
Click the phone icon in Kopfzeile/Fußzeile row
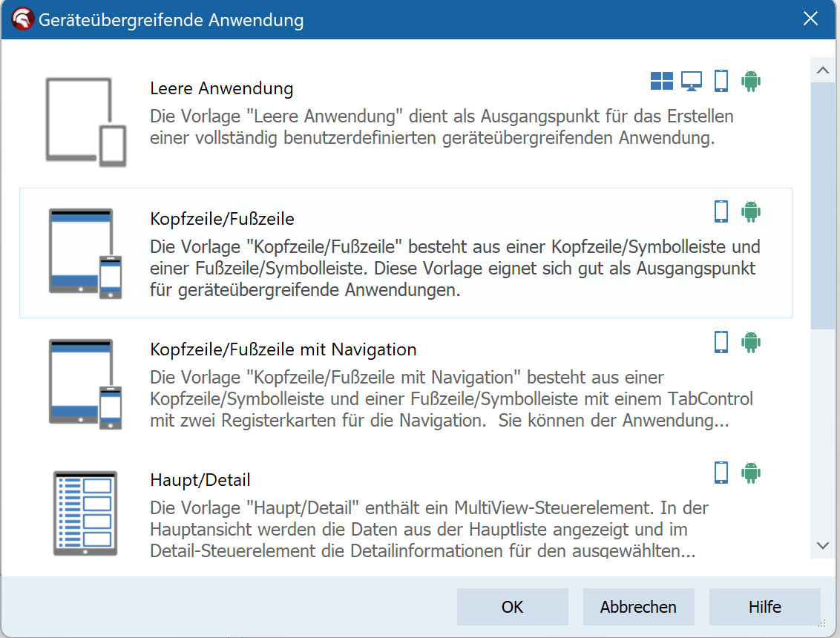tap(721, 211)
